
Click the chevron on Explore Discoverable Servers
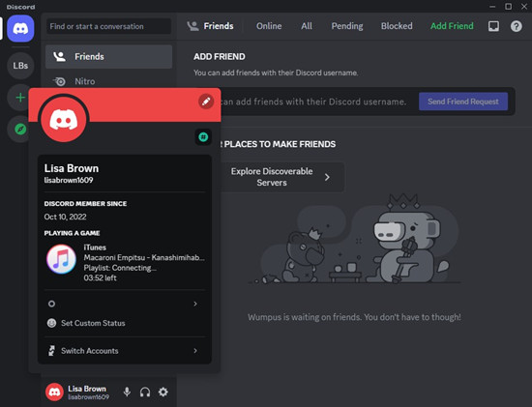point(327,177)
